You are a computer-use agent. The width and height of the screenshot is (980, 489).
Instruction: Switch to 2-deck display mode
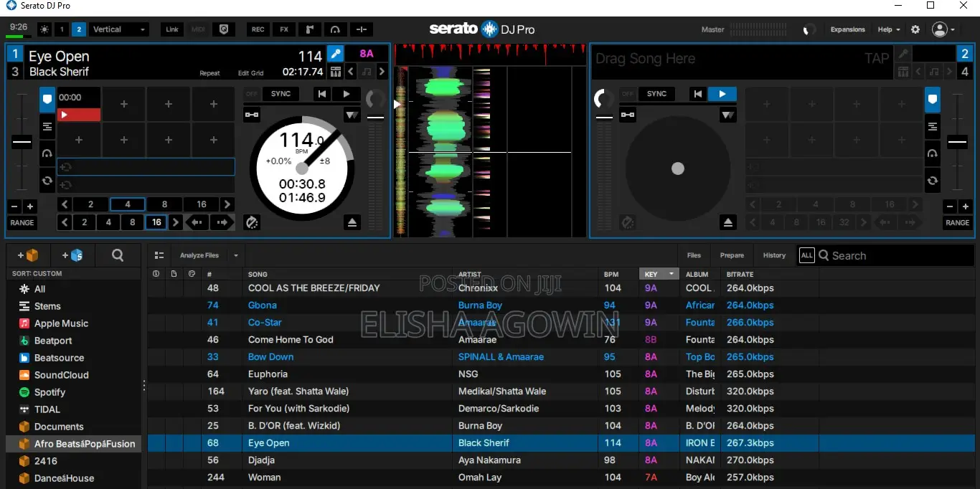79,29
